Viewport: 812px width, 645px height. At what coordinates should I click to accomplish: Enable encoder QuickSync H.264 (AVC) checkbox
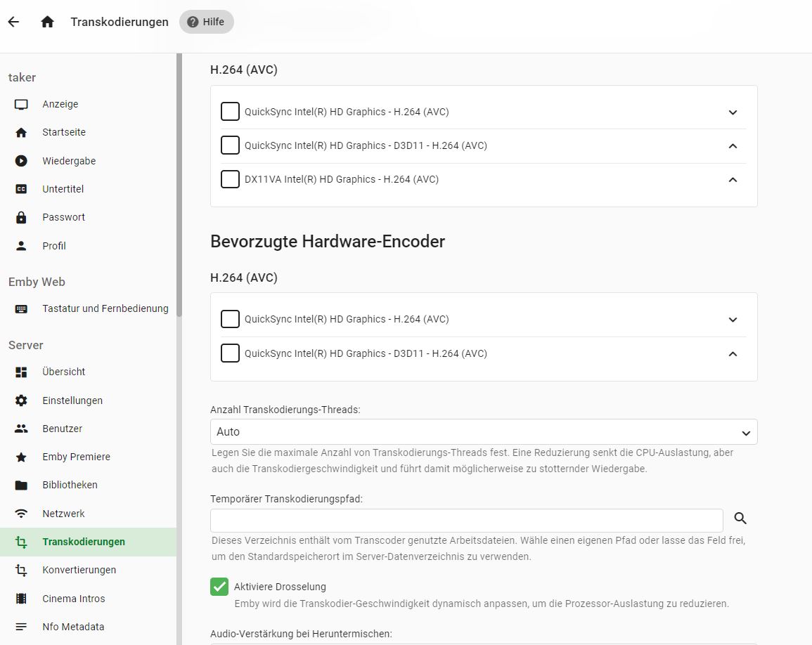[x=230, y=319]
